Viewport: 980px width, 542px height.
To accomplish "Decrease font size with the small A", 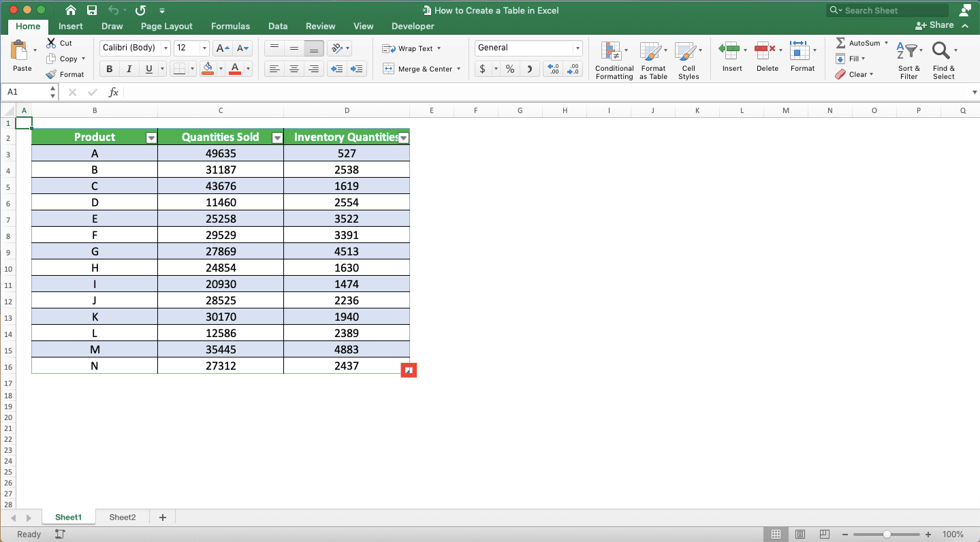I will click(x=242, y=48).
